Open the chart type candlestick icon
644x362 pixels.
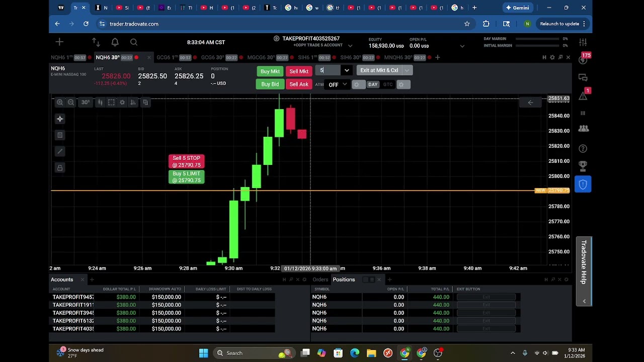[x=100, y=103]
